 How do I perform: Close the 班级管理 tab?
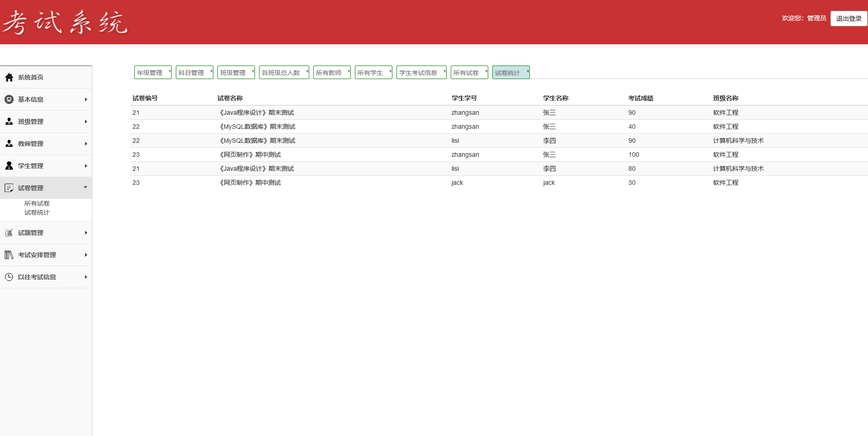point(253,71)
